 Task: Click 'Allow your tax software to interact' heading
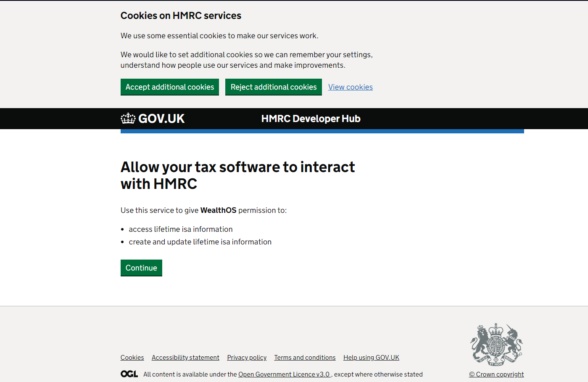click(238, 175)
